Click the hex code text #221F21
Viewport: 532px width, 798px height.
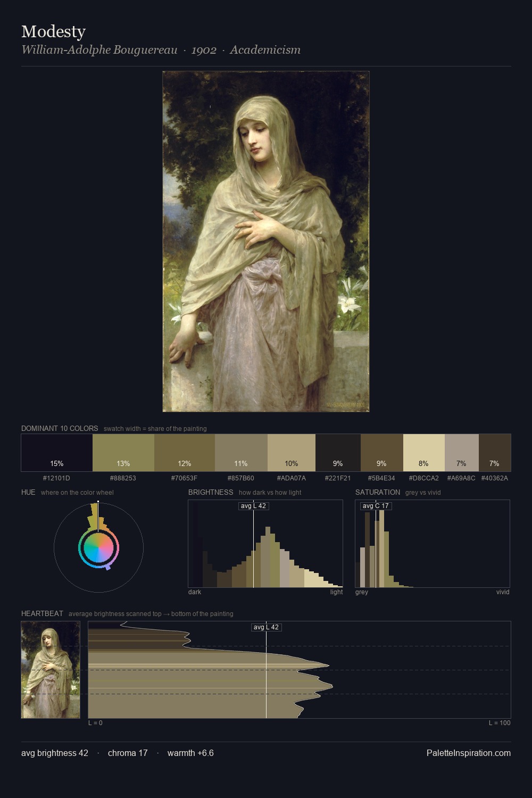[x=338, y=478]
